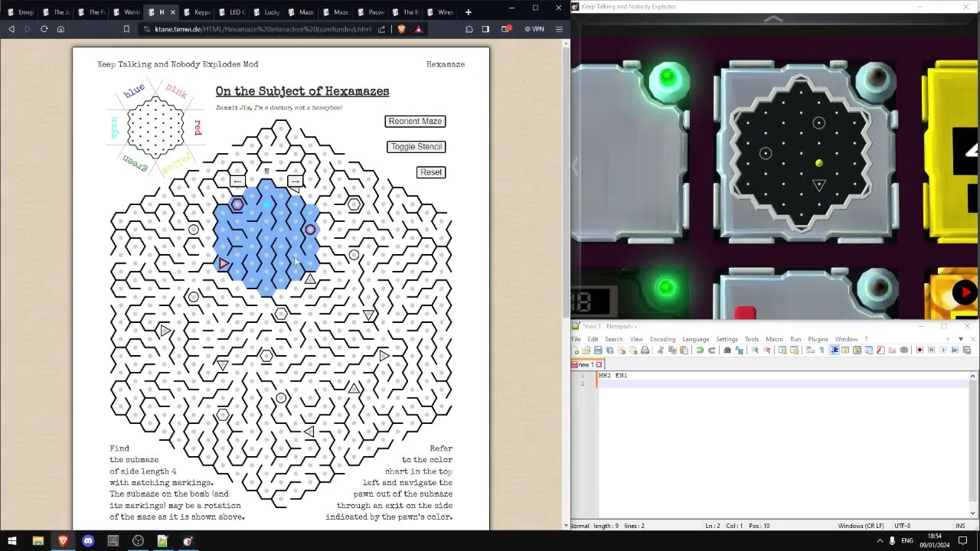Screen dimensions: 980x551
Task: Open File Explorer from the taskbar
Action: pos(38,541)
